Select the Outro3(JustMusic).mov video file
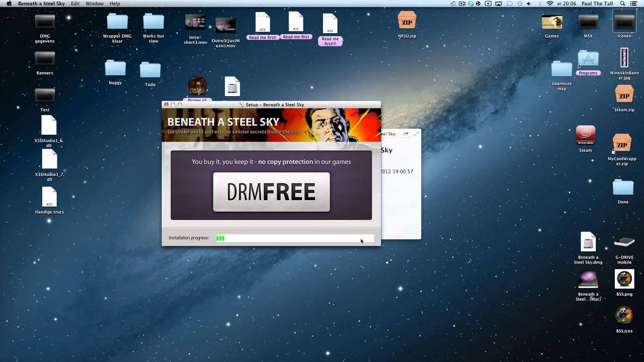This screenshot has width=644, height=362. pos(225,26)
